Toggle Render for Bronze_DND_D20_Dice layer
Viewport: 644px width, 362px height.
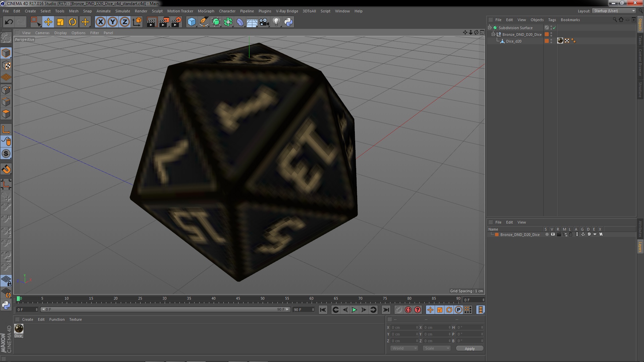(559, 235)
